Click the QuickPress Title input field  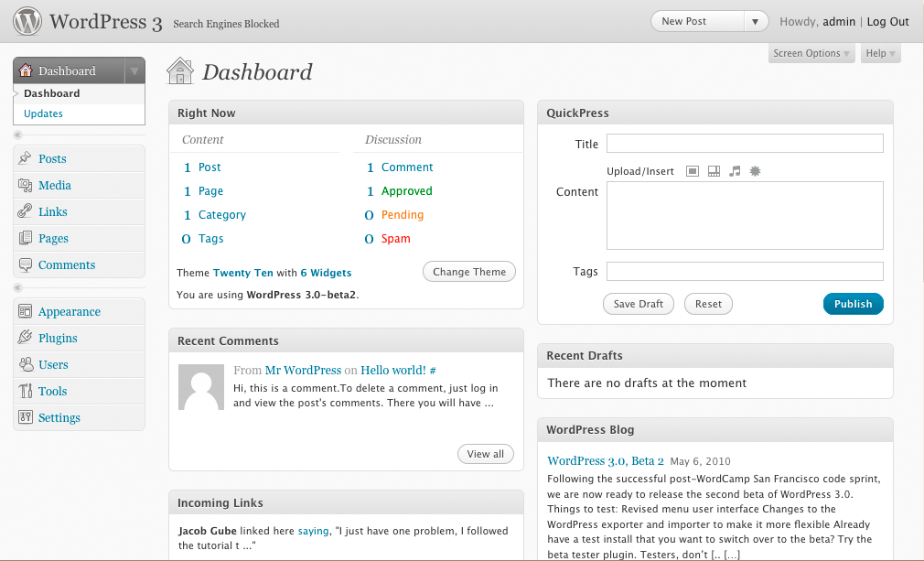pyautogui.click(x=744, y=144)
